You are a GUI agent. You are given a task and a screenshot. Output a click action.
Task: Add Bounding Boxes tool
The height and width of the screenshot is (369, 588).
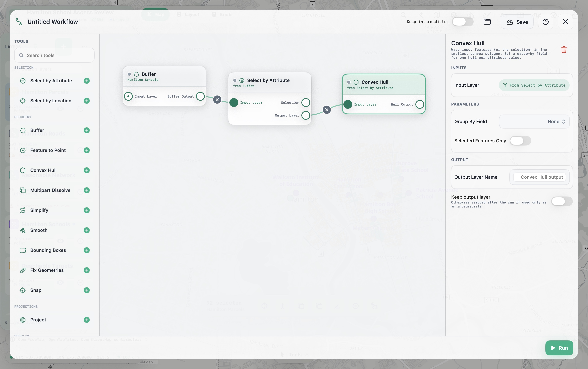click(87, 250)
